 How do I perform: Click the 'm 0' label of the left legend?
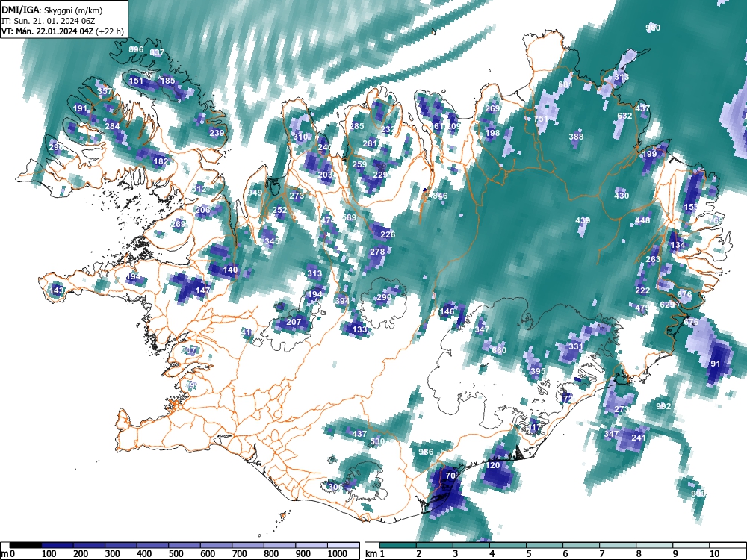tap(8, 554)
